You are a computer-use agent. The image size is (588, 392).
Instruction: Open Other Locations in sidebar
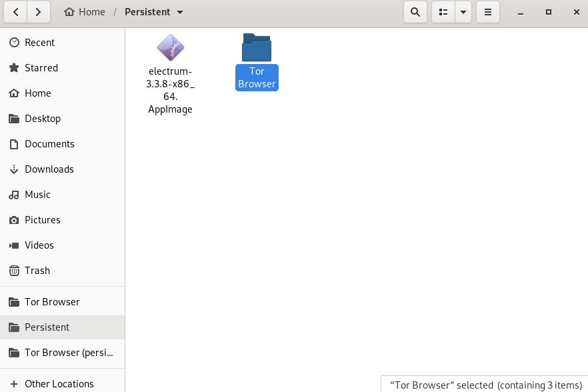pos(62,384)
